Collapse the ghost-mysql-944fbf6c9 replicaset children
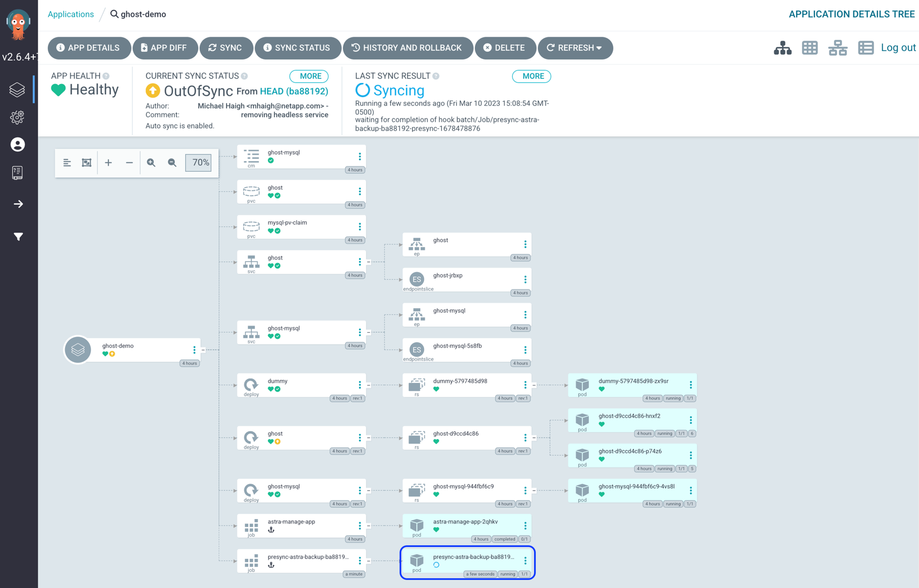Image resolution: width=919 pixels, height=588 pixels. [x=534, y=491]
